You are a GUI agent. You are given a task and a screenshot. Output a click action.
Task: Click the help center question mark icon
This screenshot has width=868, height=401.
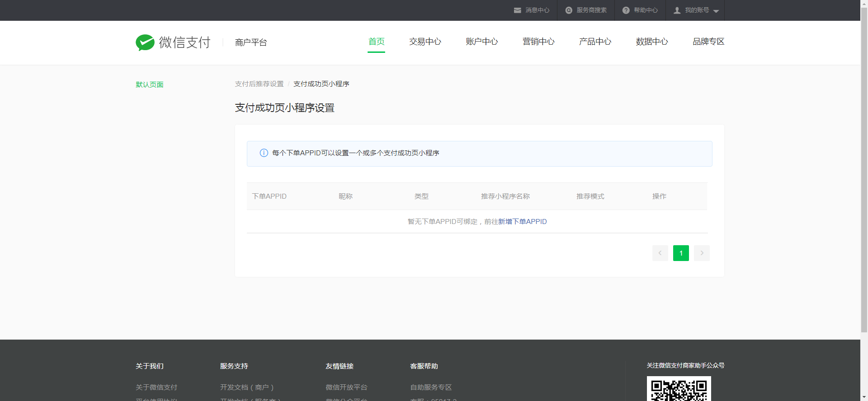coord(626,10)
